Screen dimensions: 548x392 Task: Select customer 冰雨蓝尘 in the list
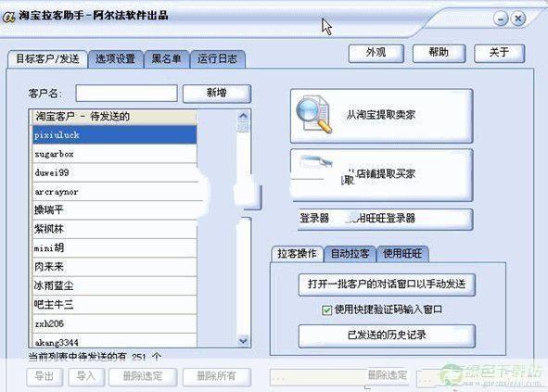click(x=115, y=285)
